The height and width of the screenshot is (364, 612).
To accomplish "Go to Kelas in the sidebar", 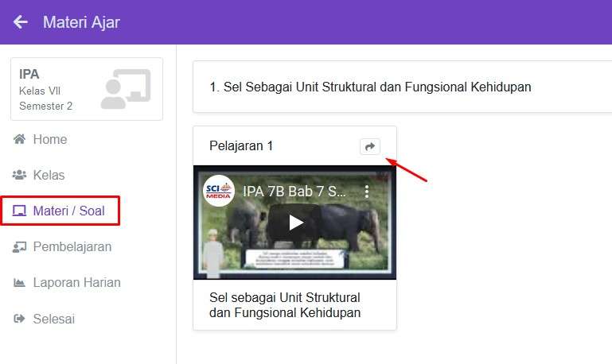I will point(49,175).
